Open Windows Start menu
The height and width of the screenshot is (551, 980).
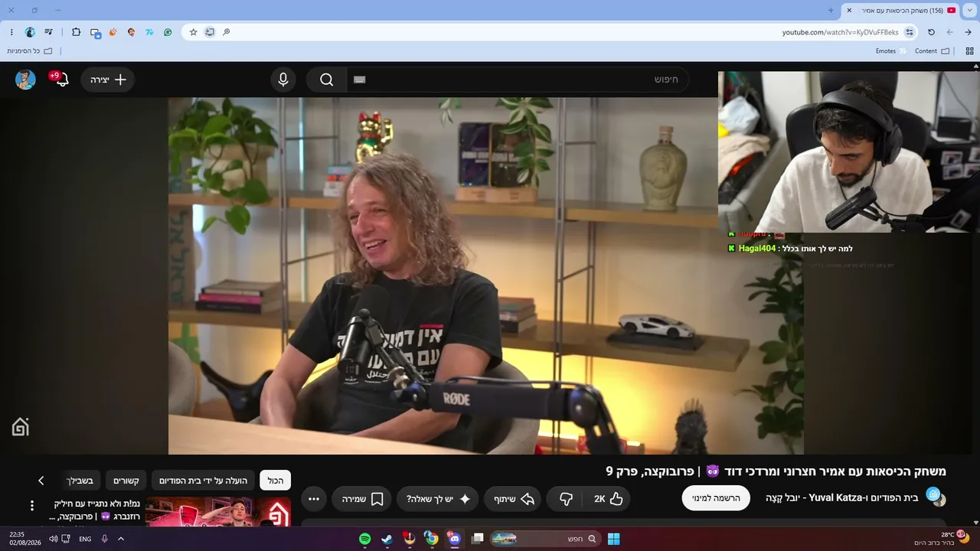click(613, 539)
